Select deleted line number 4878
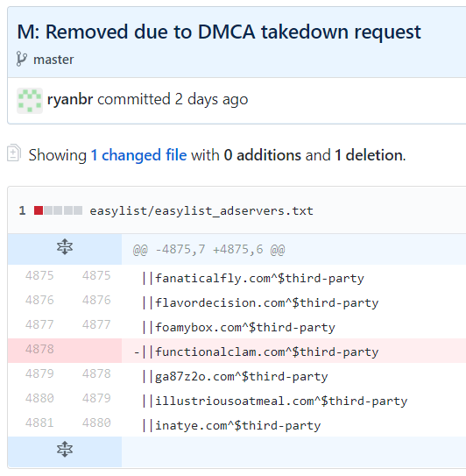The image size is (466, 476). 39,349
